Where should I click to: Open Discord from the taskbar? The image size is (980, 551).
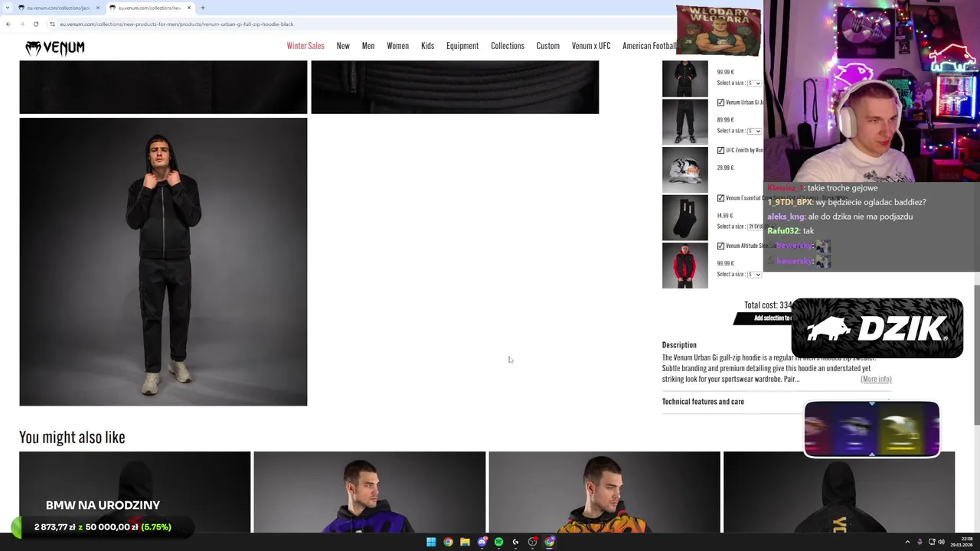(482, 542)
